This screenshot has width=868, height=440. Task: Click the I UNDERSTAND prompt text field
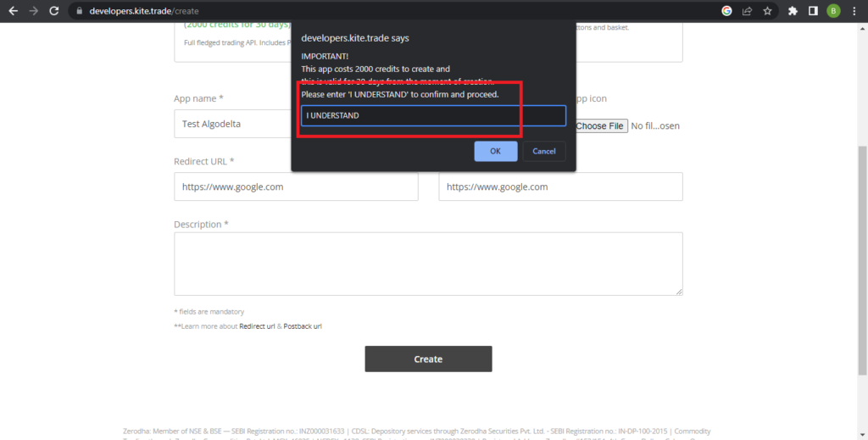tap(433, 115)
